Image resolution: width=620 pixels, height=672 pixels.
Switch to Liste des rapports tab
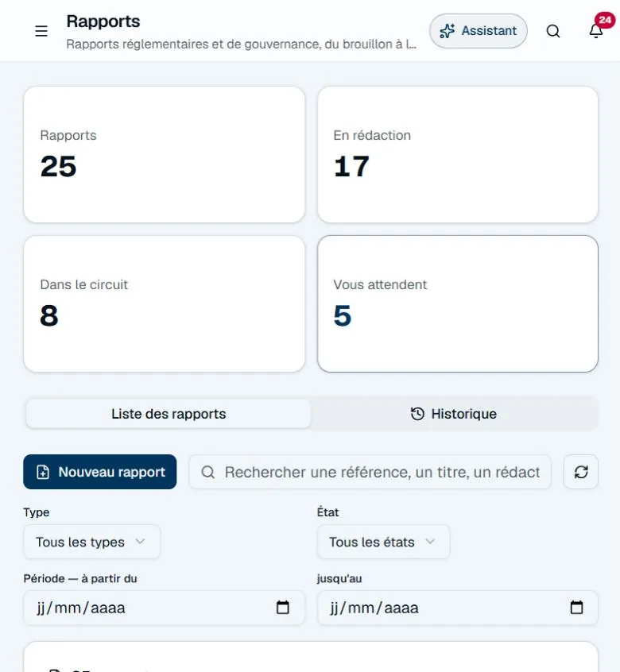click(169, 414)
